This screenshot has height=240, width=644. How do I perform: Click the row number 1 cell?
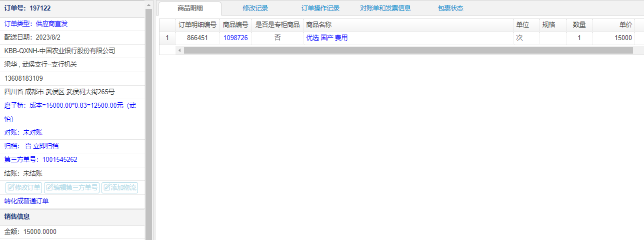click(167, 38)
